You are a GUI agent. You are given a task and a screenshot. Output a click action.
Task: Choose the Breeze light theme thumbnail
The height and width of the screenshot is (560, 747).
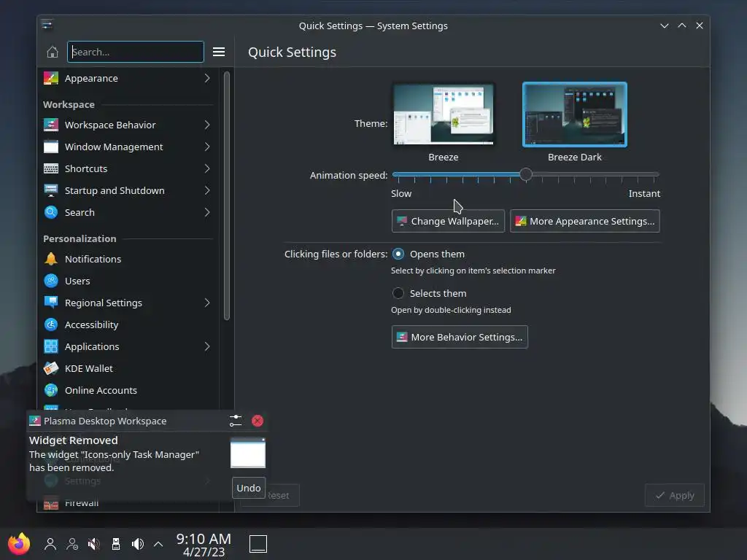(443, 114)
